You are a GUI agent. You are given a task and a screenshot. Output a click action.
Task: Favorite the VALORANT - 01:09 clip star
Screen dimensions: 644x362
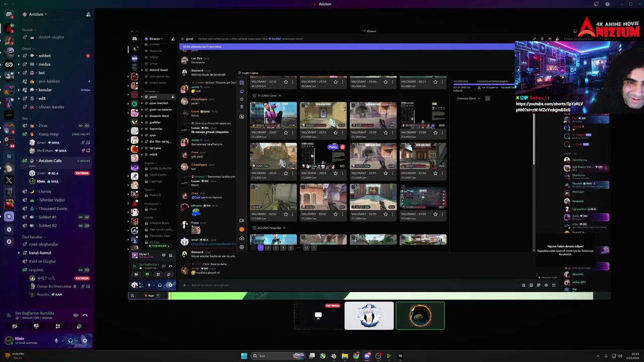(435, 214)
